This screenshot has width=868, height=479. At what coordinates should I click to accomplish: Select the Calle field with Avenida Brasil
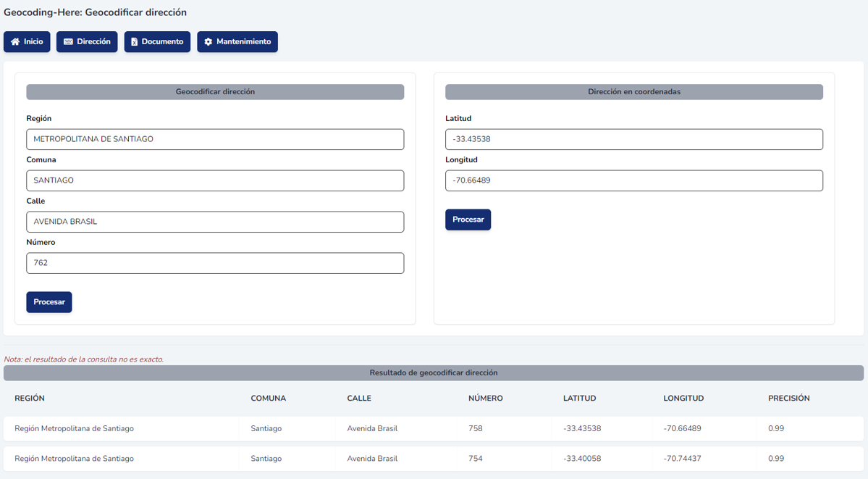click(215, 222)
